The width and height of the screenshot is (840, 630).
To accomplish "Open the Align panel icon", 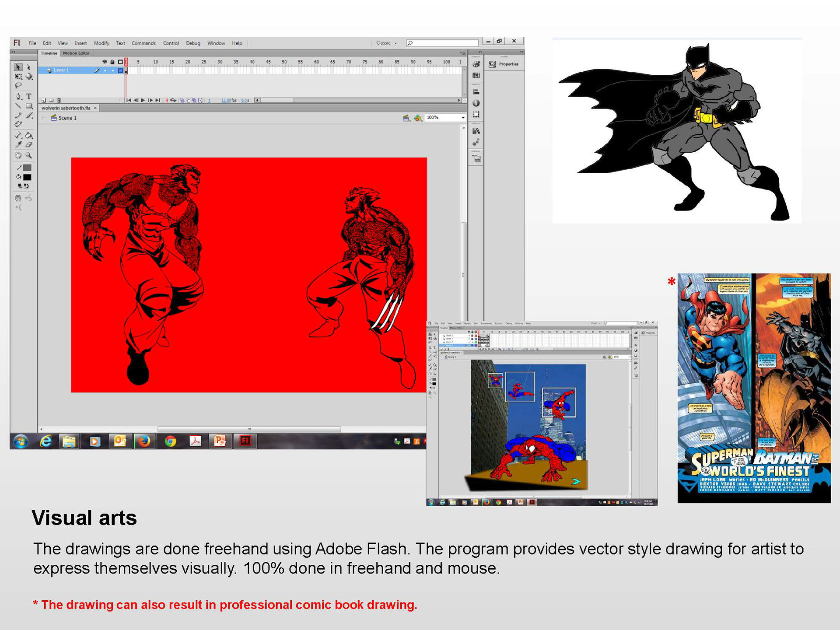I will click(476, 92).
